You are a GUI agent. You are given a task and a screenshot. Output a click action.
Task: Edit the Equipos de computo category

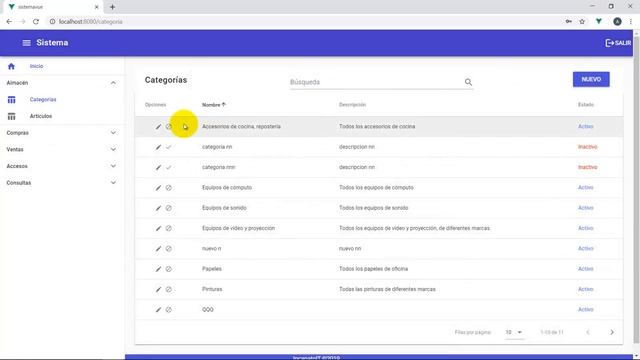coord(158,188)
